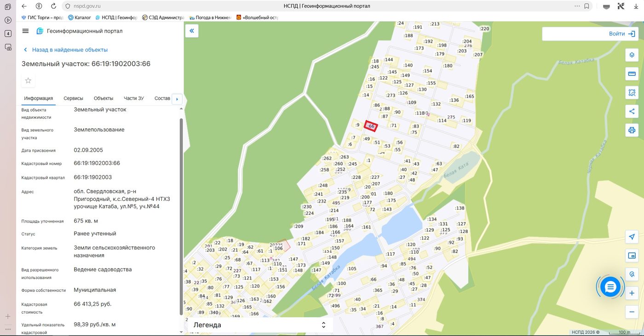Image resolution: width=644 pixels, height=336 pixels.
Task: Open the map layers icon
Action: coord(632,55)
